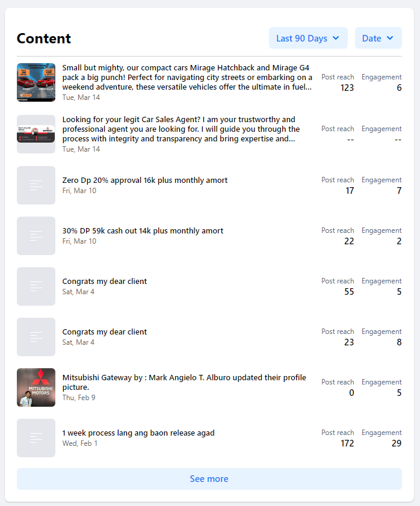This screenshot has width=420, height=506.
Task: Click placeholder icon for 1 week process post
Action: coord(36,438)
